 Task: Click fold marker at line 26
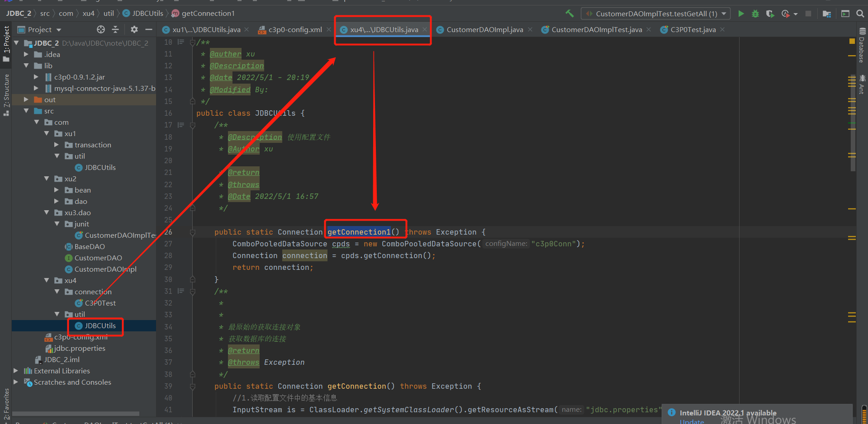point(193,232)
